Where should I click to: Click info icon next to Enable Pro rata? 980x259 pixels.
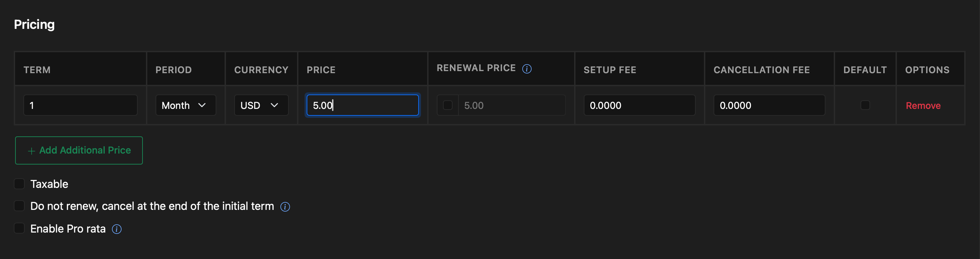(x=117, y=229)
